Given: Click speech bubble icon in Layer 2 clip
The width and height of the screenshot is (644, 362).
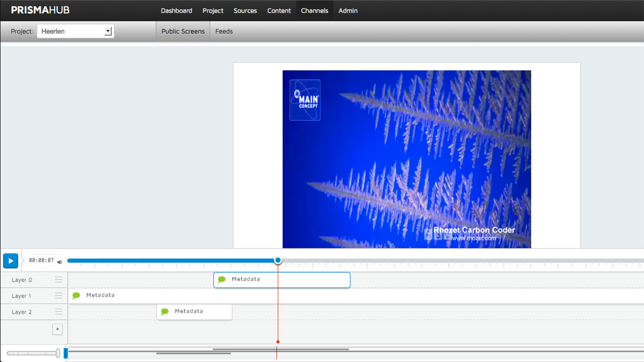Looking at the screenshot, I should point(165,312).
